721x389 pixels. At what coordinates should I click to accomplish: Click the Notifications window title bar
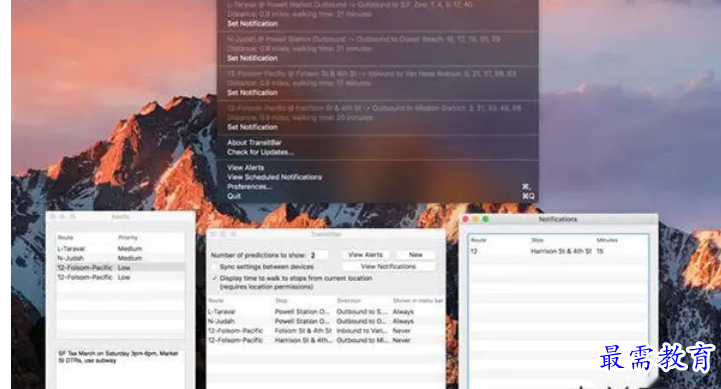tap(558, 219)
